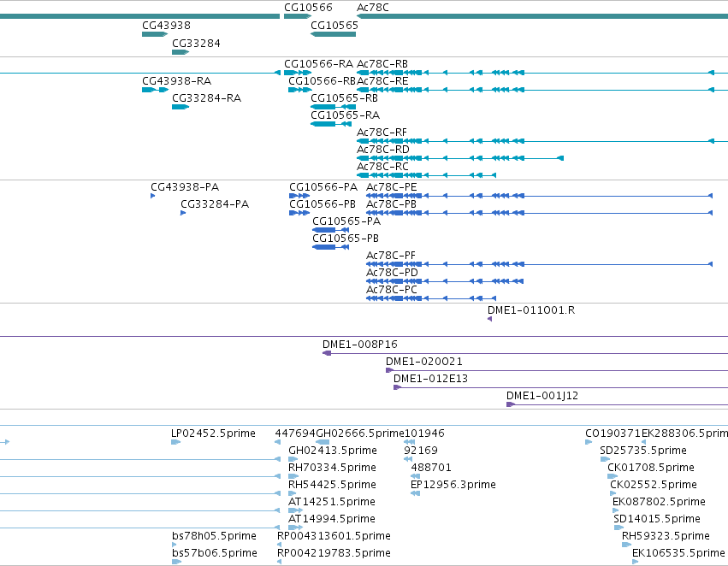Click the Ac78C-RF transcript label

click(x=382, y=133)
